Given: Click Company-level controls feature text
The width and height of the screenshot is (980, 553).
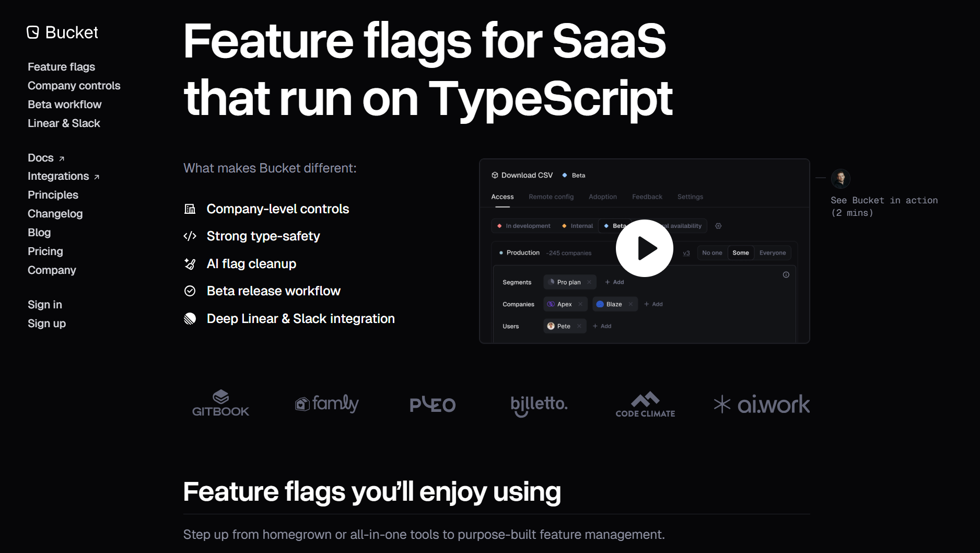Looking at the screenshot, I should (x=277, y=209).
